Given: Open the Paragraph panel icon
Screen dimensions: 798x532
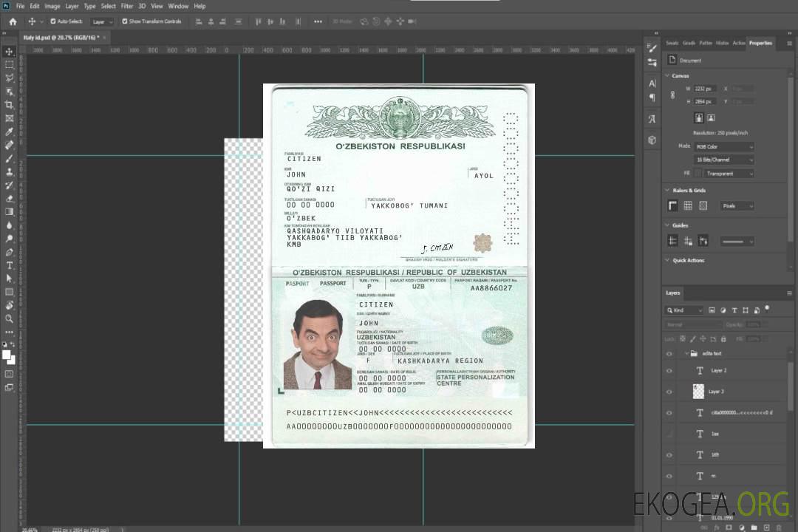Looking at the screenshot, I should (x=652, y=98).
